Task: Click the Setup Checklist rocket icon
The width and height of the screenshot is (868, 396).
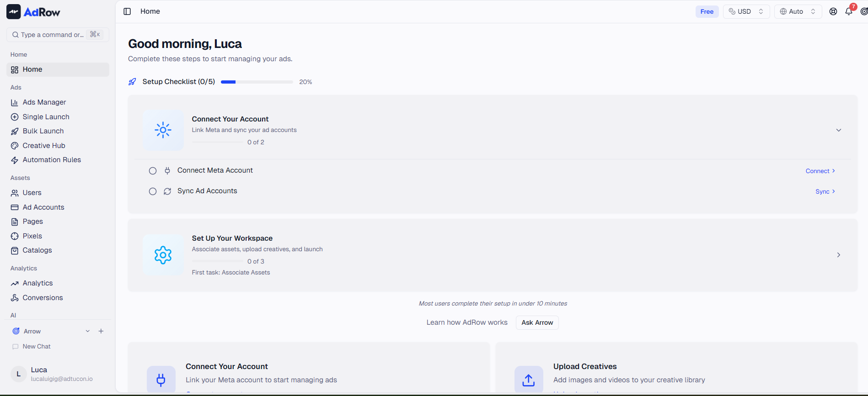Action: click(x=132, y=82)
